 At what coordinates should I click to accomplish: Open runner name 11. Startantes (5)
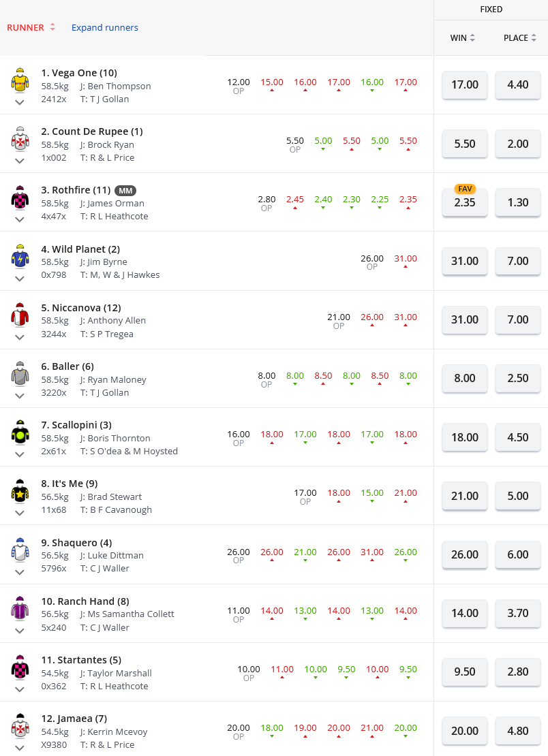[81, 659]
